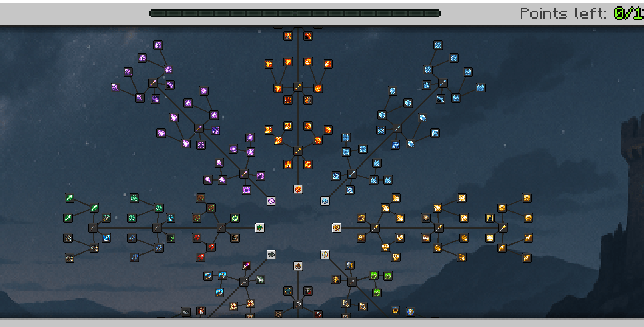Select the green pickaxe skill
This screenshot has height=327, width=644.
click(106, 218)
